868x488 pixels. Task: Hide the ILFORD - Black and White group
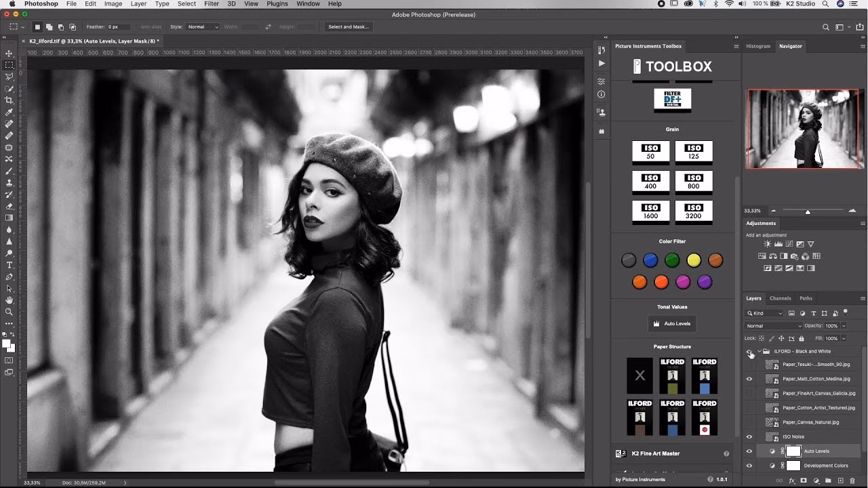click(749, 351)
